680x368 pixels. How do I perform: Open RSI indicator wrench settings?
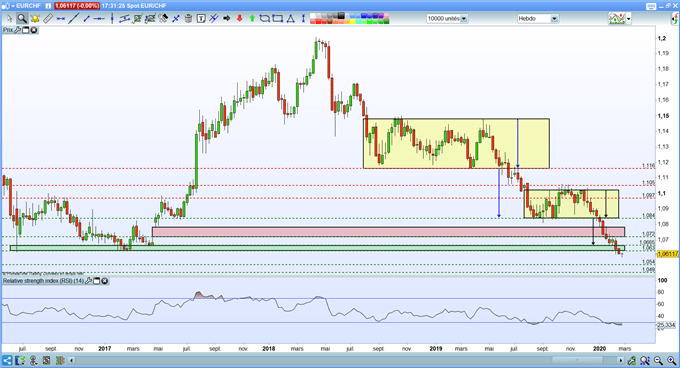tap(88, 281)
